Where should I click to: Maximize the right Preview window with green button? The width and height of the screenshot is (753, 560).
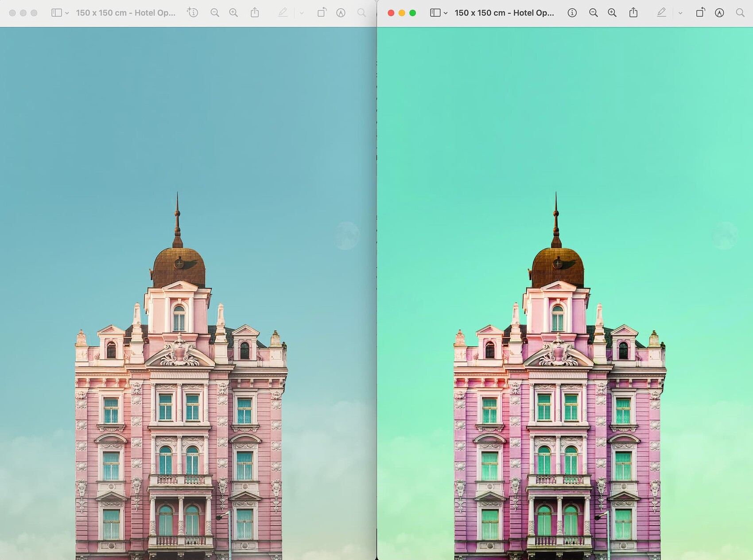pos(412,13)
